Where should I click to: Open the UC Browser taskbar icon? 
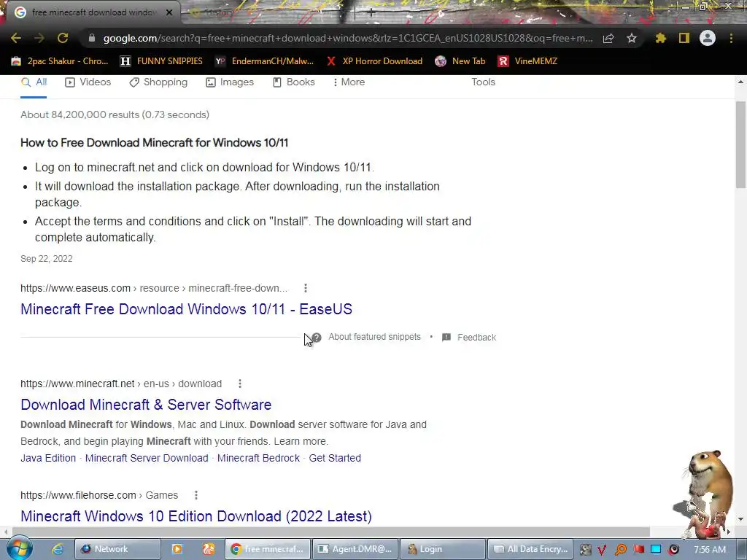tap(209, 549)
